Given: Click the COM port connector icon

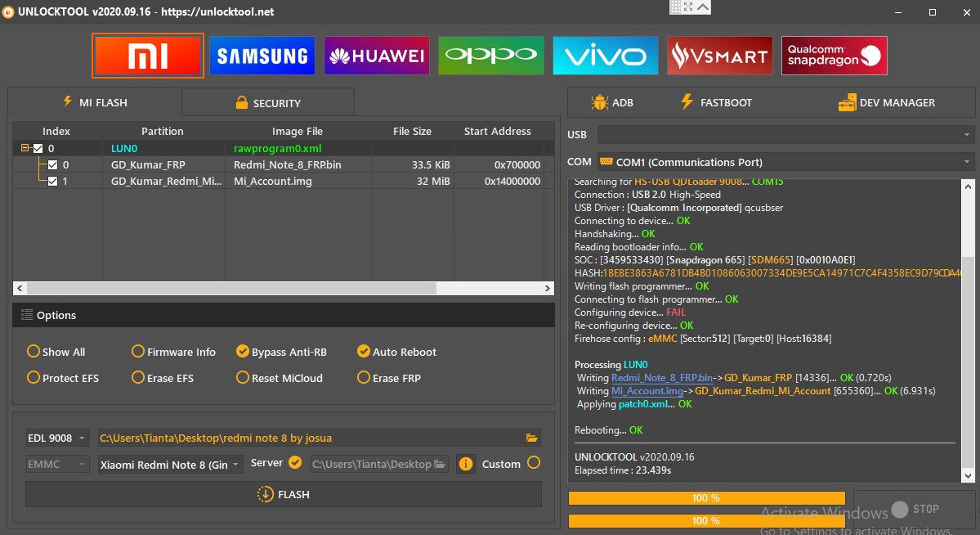Looking at the screenshot, I should 606,162.
